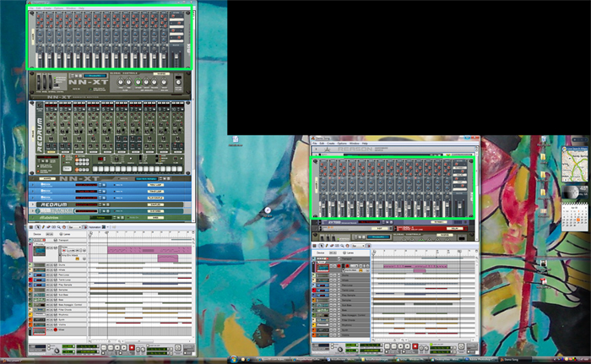Mute the Drums track in left sequencer
591x364 pixels.
(47, 265)
